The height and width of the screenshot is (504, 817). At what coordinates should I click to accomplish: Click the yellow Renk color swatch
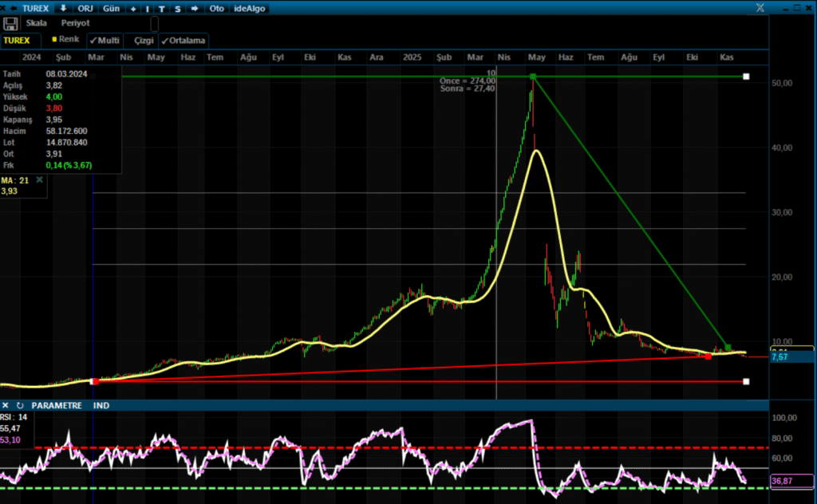(x=54, y=39)
